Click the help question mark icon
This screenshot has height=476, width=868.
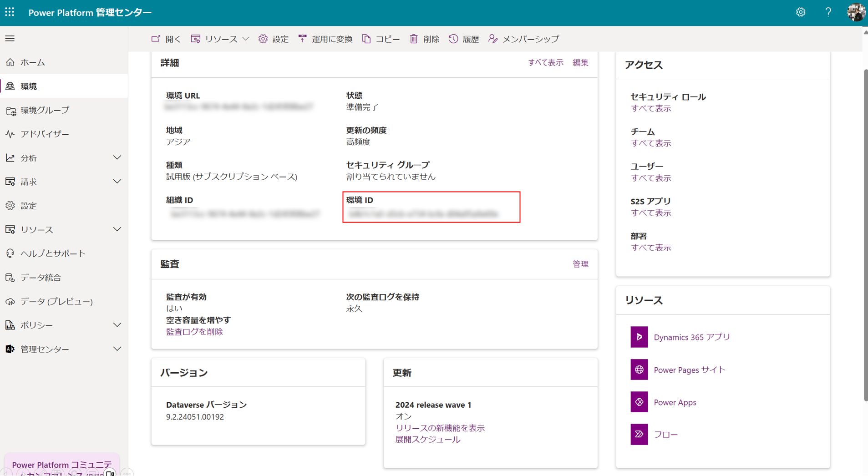(828, 12)
